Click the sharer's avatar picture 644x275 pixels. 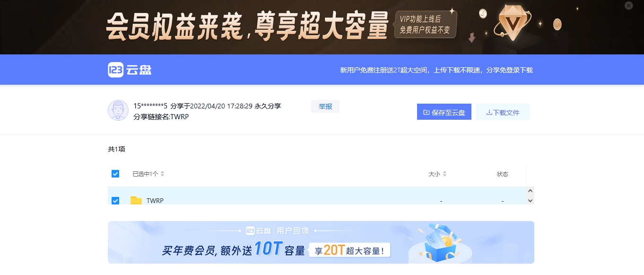pyautogui.click(x=119, y=110)
